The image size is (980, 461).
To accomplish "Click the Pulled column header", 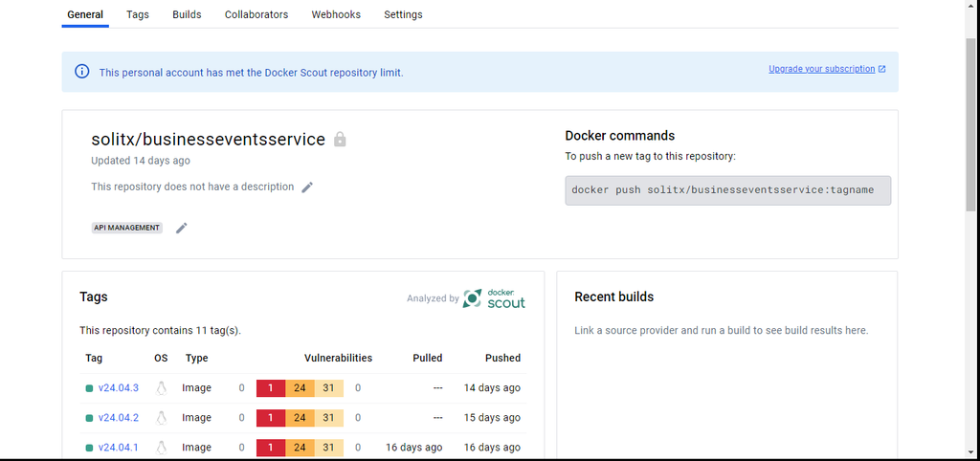I will coord(428,358).
